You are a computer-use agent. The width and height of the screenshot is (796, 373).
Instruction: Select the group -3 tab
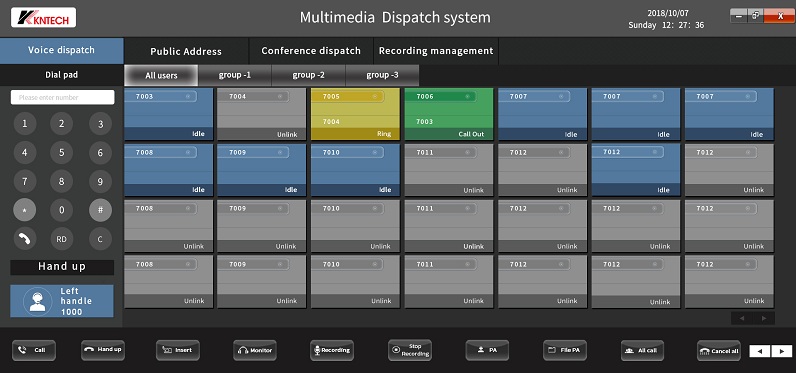tap(382, 75)
